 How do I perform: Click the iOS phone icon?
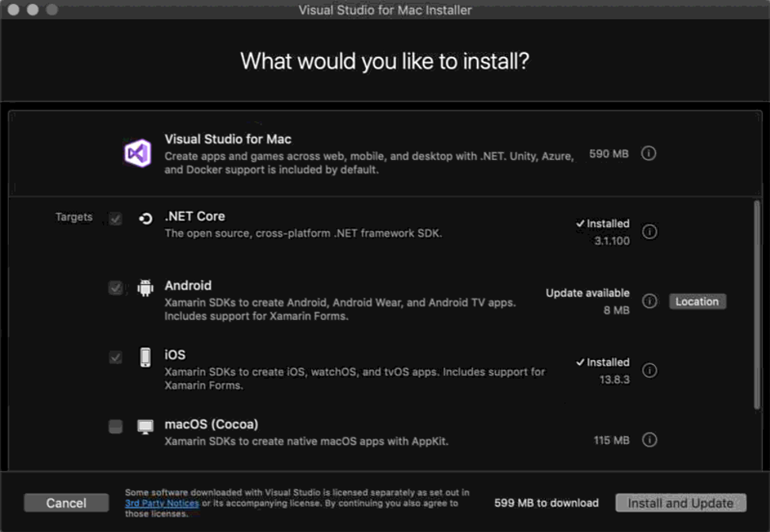pyautogui.click(x=145, y=357)
